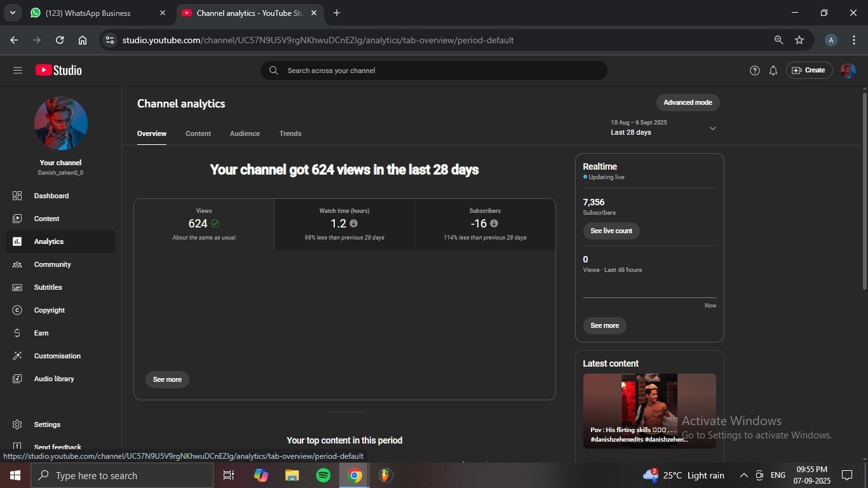868x488 pixels.
Task: Open the hamburger menu beside Studio logo
Action: pos(17,71)
